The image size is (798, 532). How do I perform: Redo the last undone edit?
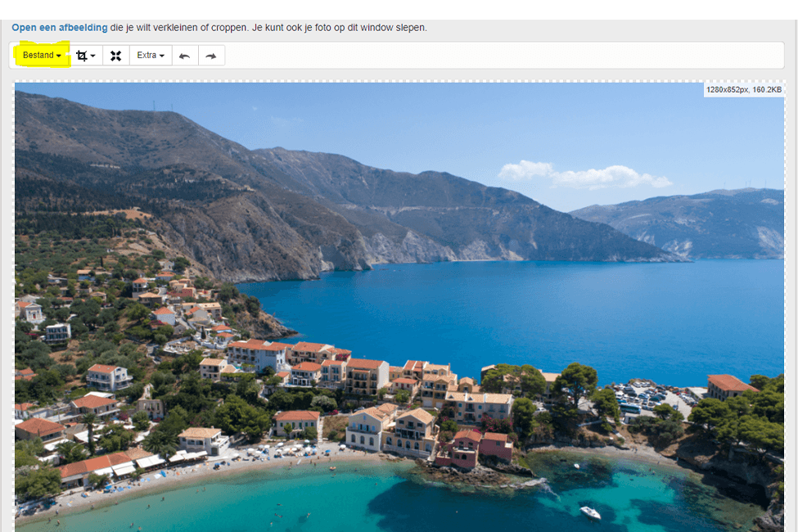click(x=211, y=56)
